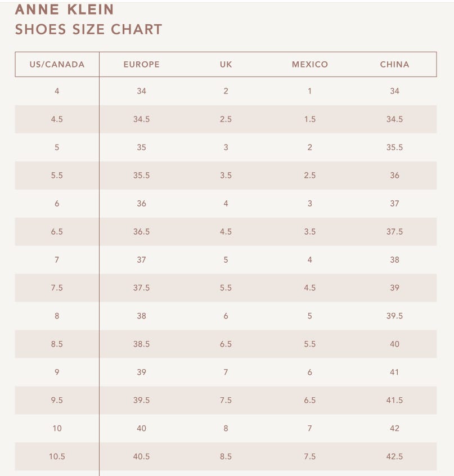Select the China size 39.5 cell
The image size is (454, 476).
click(394, 316)
